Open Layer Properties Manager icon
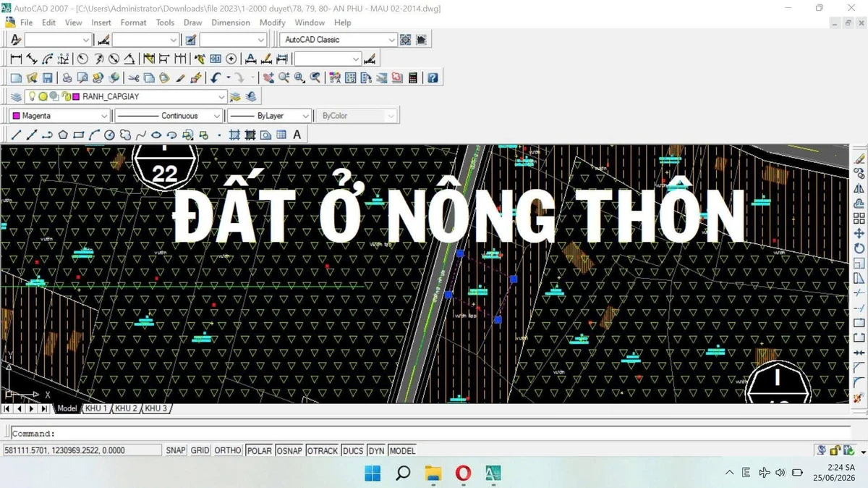868x488 pixels. tap(16, 96)
